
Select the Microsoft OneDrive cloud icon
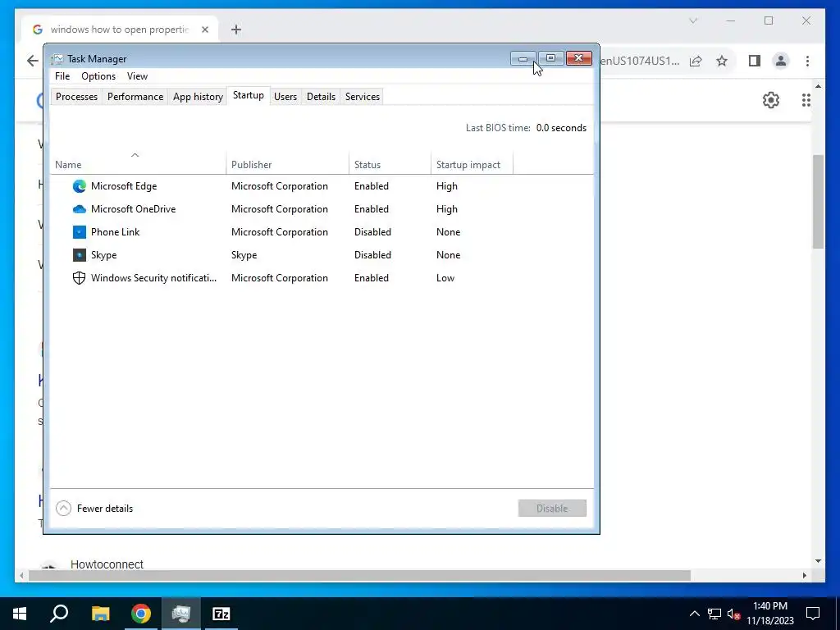(x=80, y=209)
